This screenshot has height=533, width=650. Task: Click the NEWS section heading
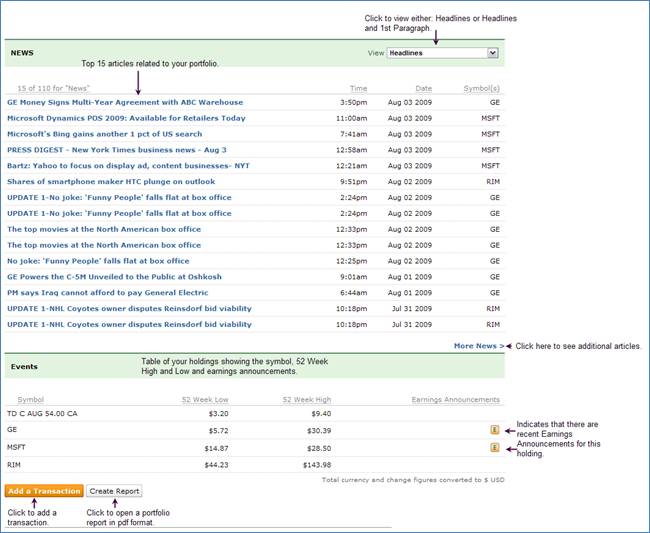click(x=22, y=53)
